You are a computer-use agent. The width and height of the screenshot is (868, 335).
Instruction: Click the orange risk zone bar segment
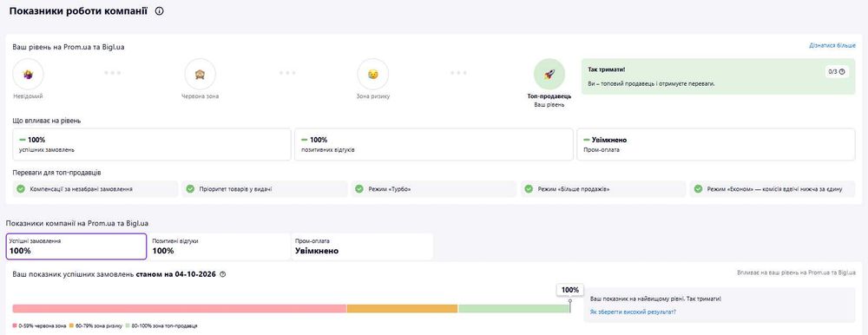[x=403, y=308]
